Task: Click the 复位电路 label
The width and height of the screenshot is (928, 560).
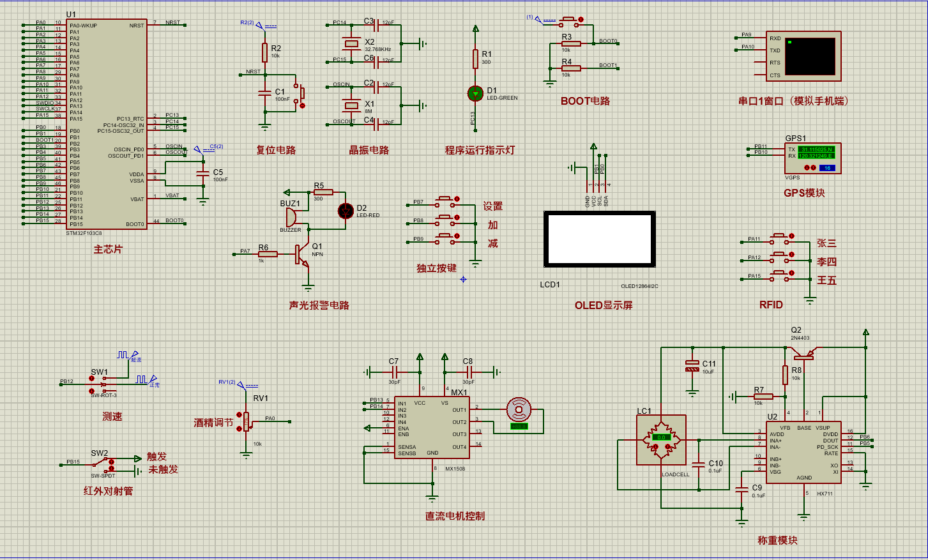Action: pyautogui.click(x=276, y=150)
